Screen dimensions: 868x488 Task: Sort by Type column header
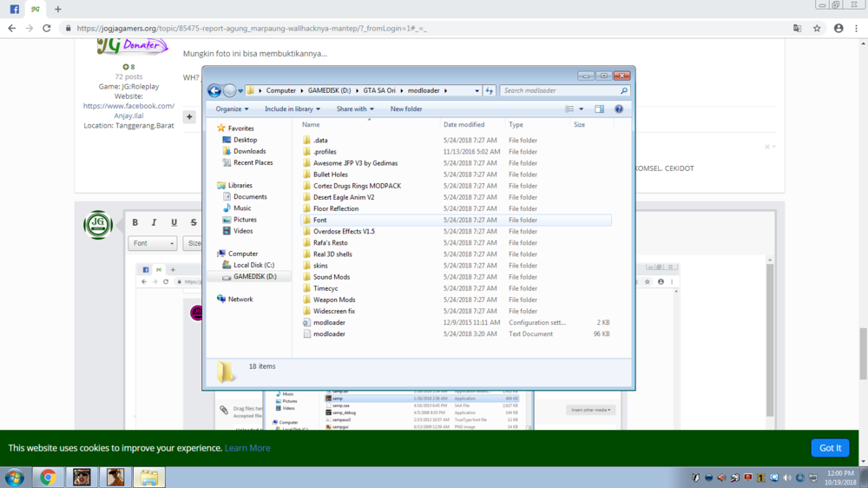tap(516, 125)
